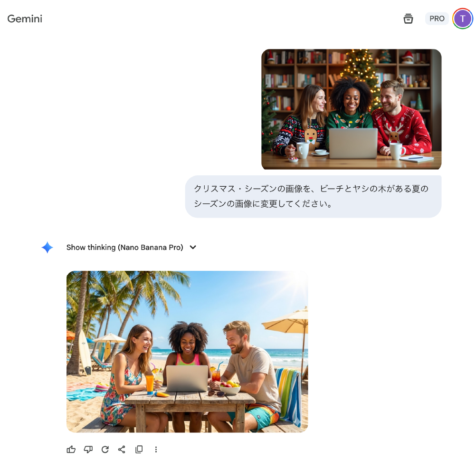Open the archive drawer icon in header
Viewport: 476px width, 459px height.
click(x=408, y=19)
